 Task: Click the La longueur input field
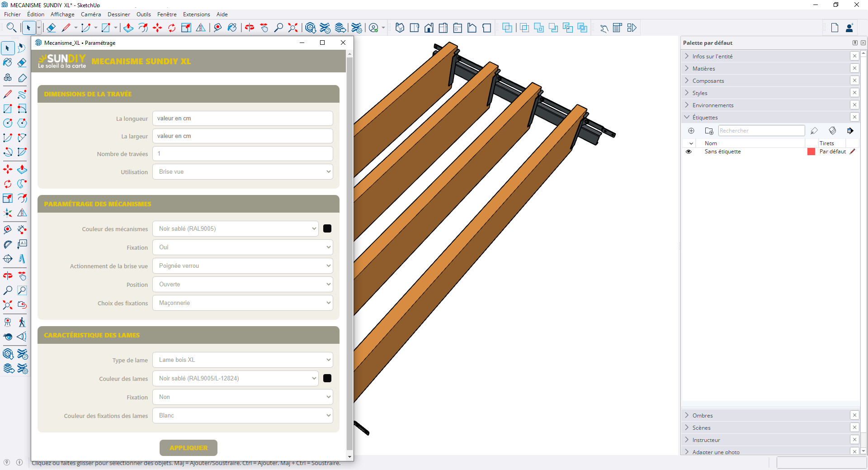click(243, 119)
